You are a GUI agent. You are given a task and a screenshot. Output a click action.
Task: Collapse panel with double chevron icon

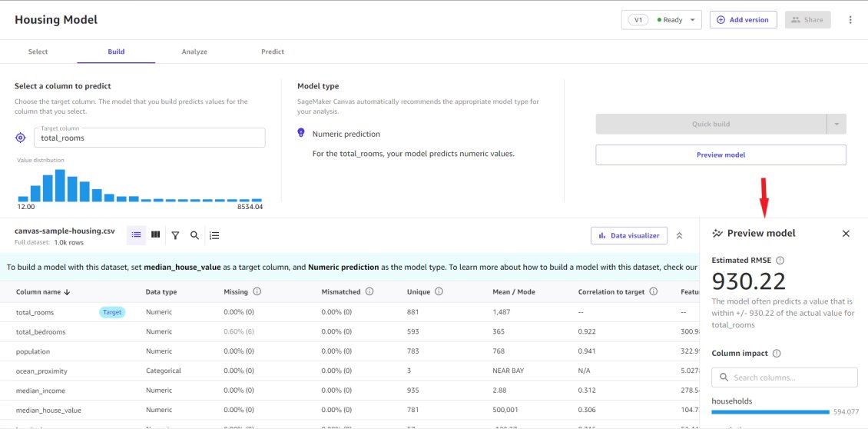coord(679,235)
